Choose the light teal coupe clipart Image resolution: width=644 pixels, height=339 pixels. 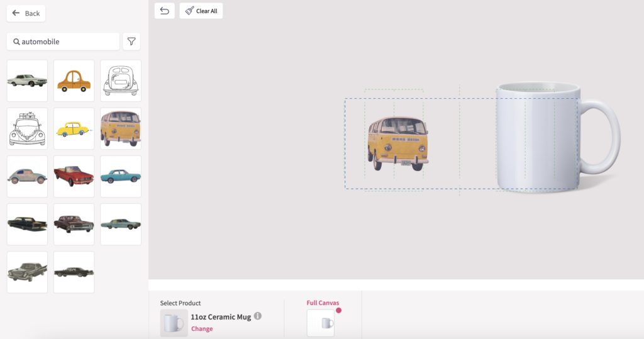point(121,225)
